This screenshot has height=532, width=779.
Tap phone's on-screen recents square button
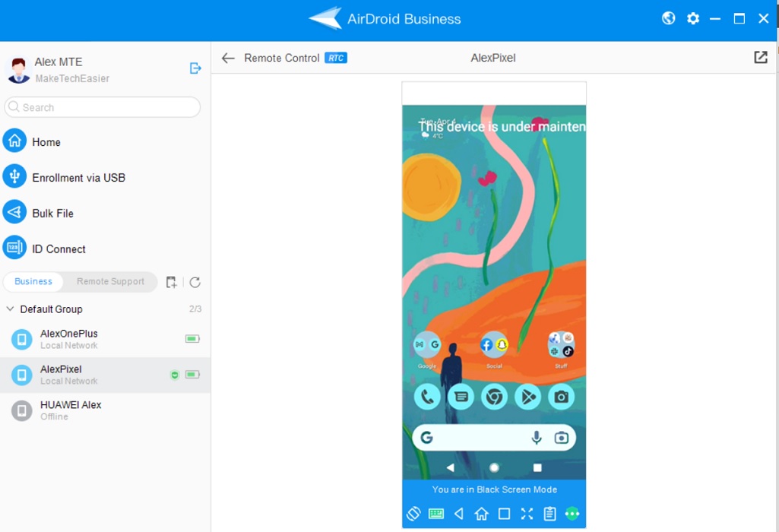[x=537, y=467]
